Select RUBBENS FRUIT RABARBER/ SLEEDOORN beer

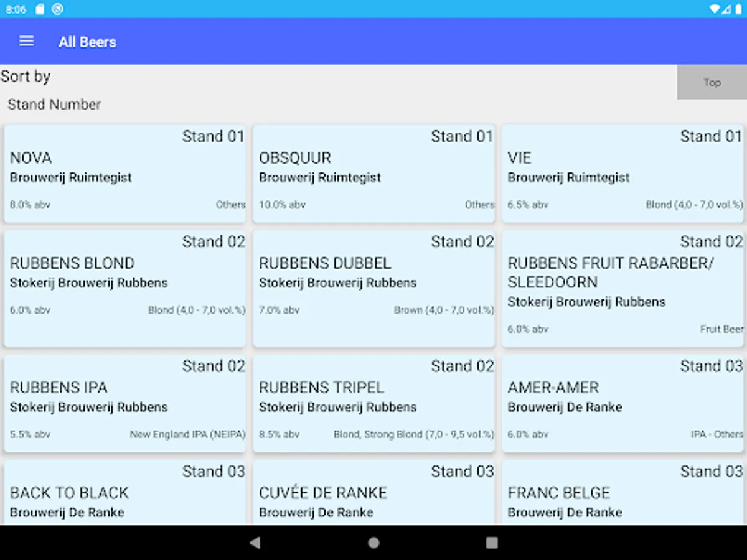pyautogui.click(x=624, y=289)
